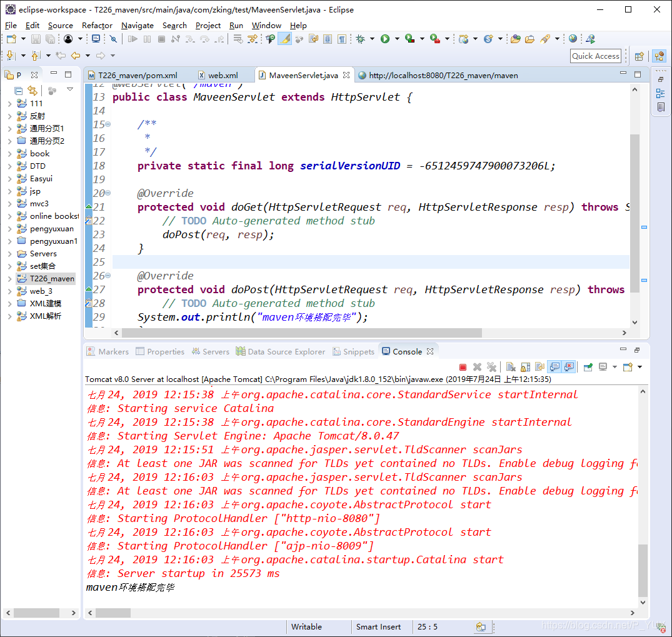Toggle Word Wrap in Console
This screenshot has height=637, width=672.
coord(540,367)
